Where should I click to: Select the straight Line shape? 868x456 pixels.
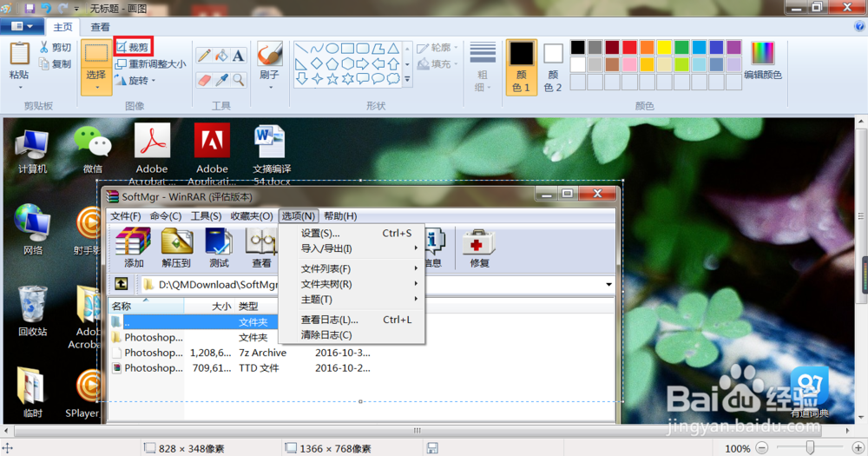tap(302, 48)
